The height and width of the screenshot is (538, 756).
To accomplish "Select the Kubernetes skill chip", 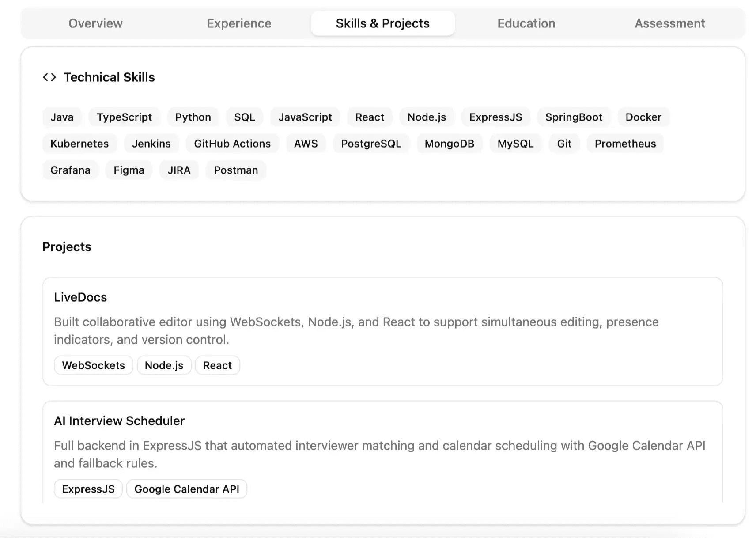I will (x=79, y=144).
